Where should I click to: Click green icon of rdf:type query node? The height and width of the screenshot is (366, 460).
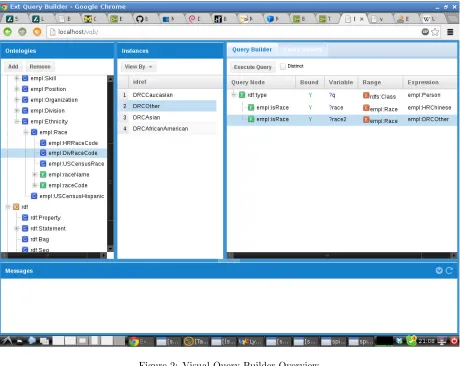[242, 95]
